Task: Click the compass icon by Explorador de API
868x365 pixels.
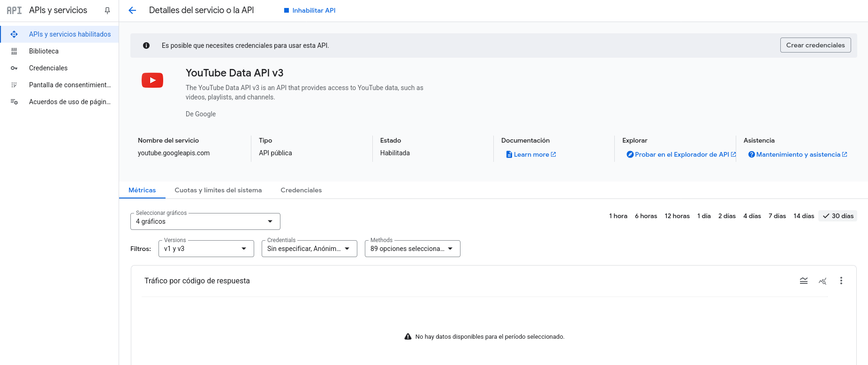Action: pyautogui.click(x=630, y=154)
